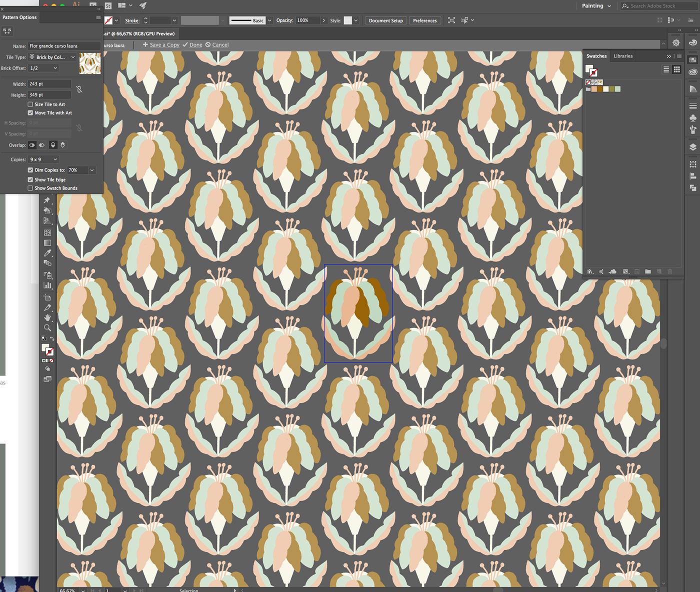Click Show Swatch Kinds menu icon
Viewport: 700px width, 592px height.
(x=625, y=271)
